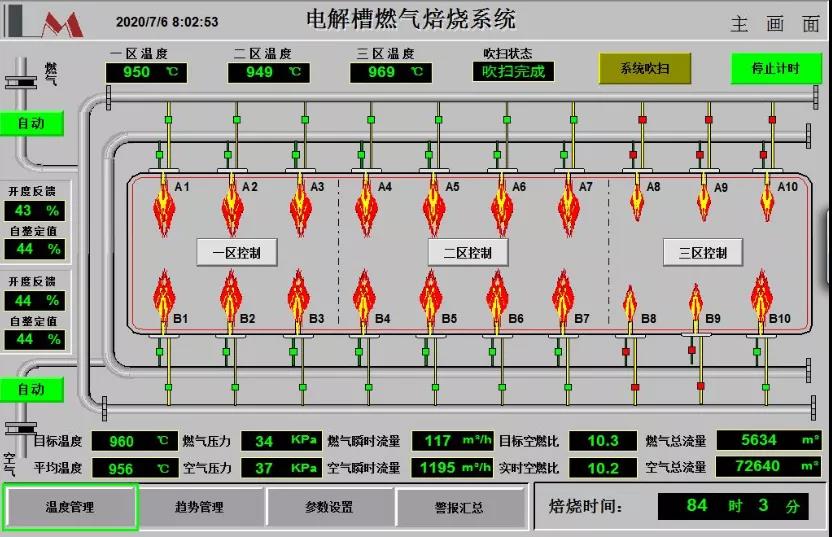
Task: Select the A5 burner flame icon
Action: [x=434, y=212]
